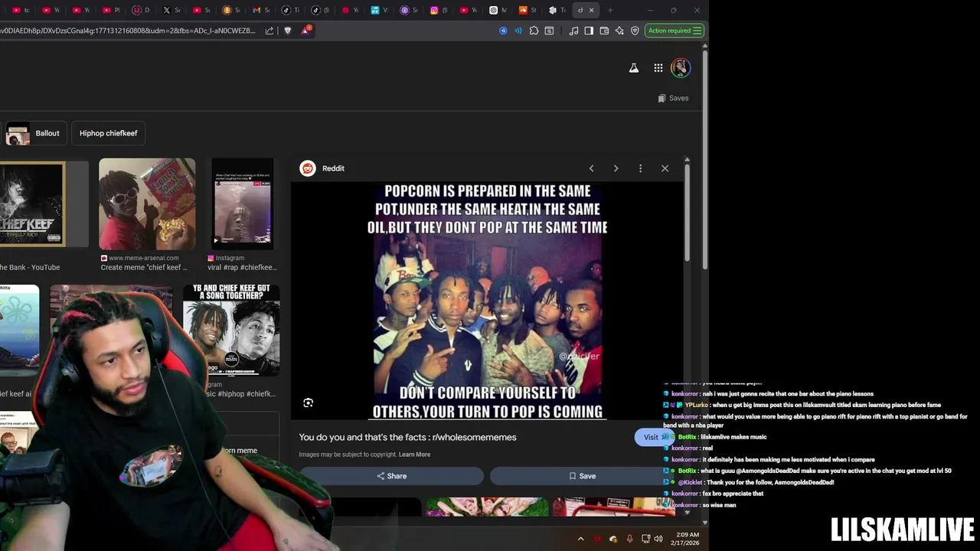The image size is (980, 551).
Task: Open the taskbar clock and date
Action: 687,539
